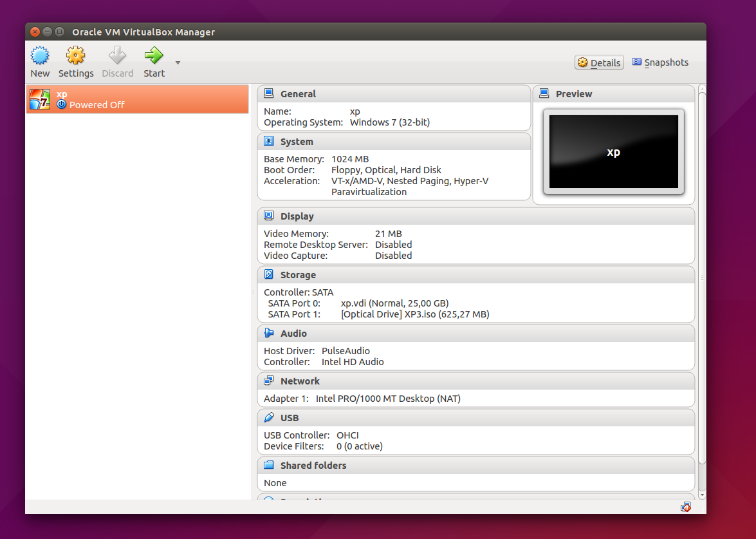Open the Shared folders header link
Screen dimensions: 756x539
tap(313, 466)
